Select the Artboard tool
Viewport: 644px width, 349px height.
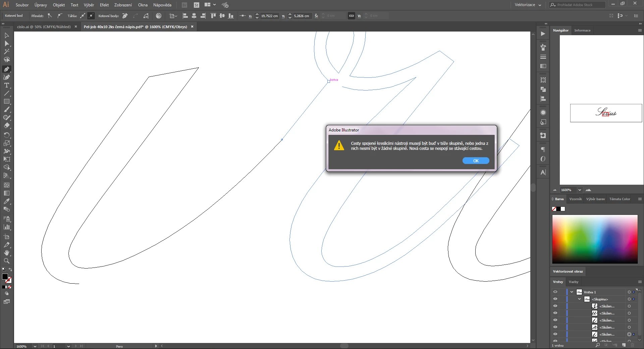click(x=7, y=237)
